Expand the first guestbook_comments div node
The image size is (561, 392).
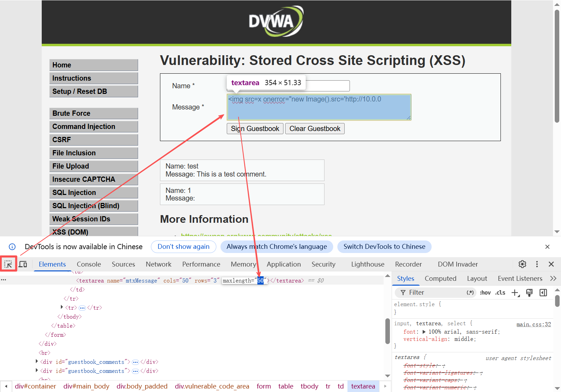(37, 361)
